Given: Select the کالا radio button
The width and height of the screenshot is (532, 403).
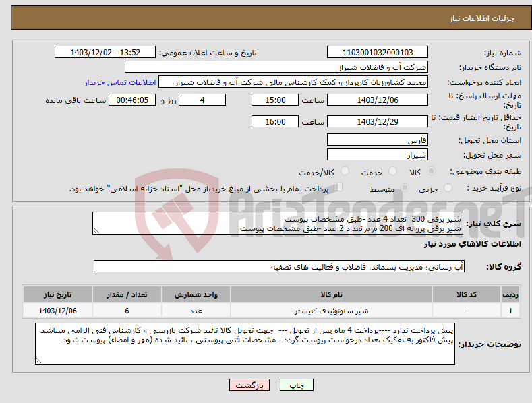Looking at the screenshot, I should point(431,171).
